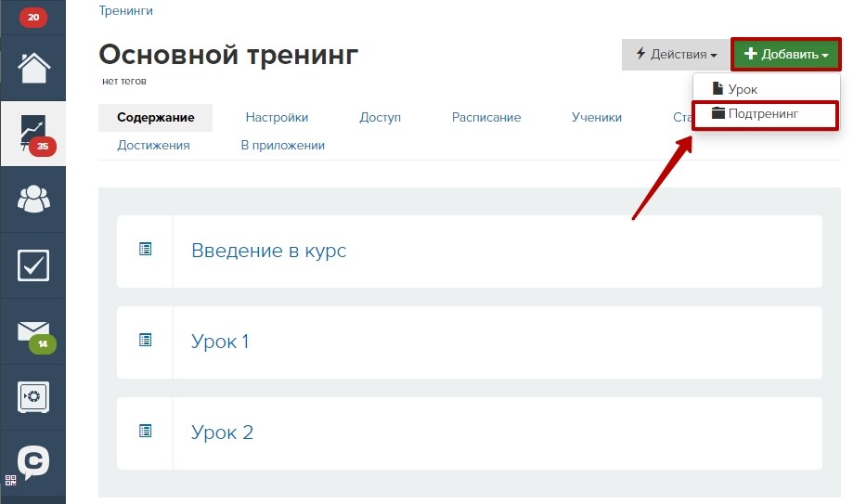Switch to the В приложении tab
Viewport: 866px width, 504px height.
283,146
